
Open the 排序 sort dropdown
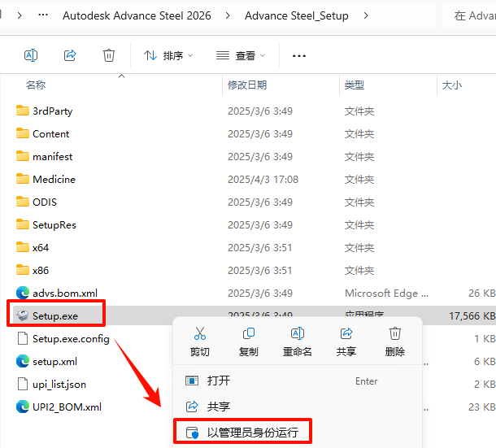point(168,55)
